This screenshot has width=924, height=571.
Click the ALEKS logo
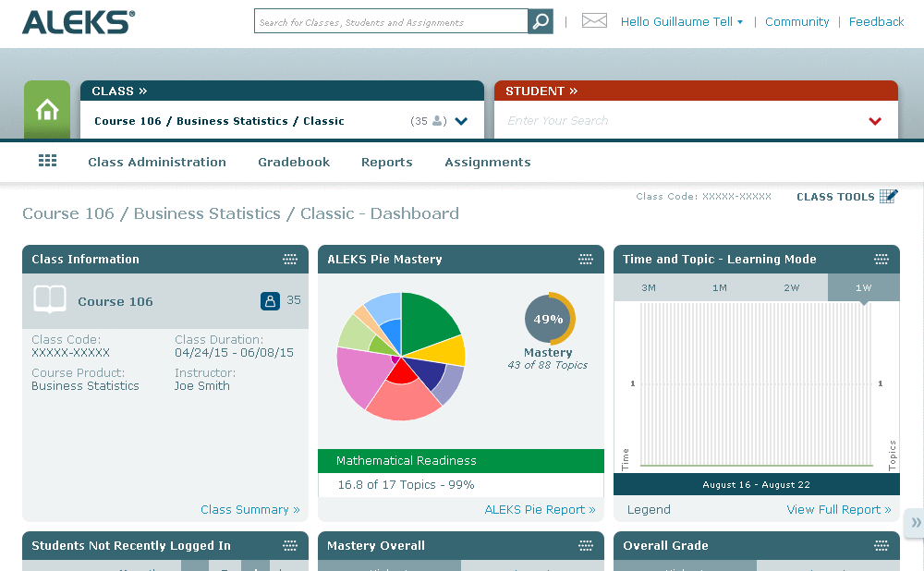coord(79,22)
